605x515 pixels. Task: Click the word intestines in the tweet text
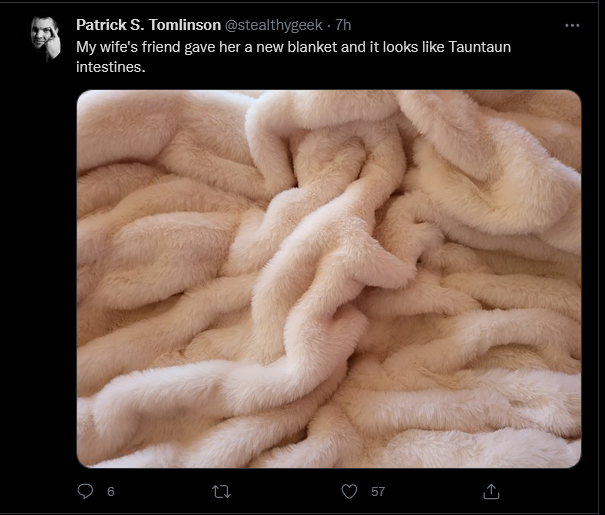(111, 67)
